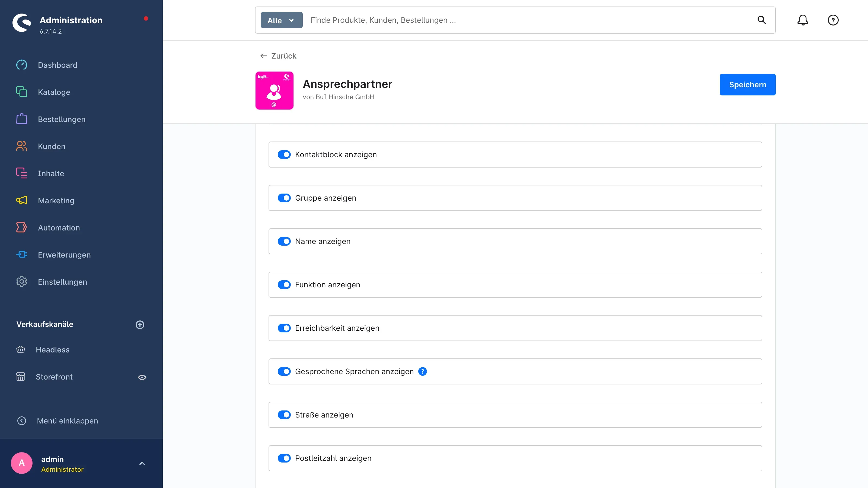The height and width of the screenshot is (488, 868).
Task: Open Einstellungen menu item
Action: pyautogui.click(x=62, y=282)
